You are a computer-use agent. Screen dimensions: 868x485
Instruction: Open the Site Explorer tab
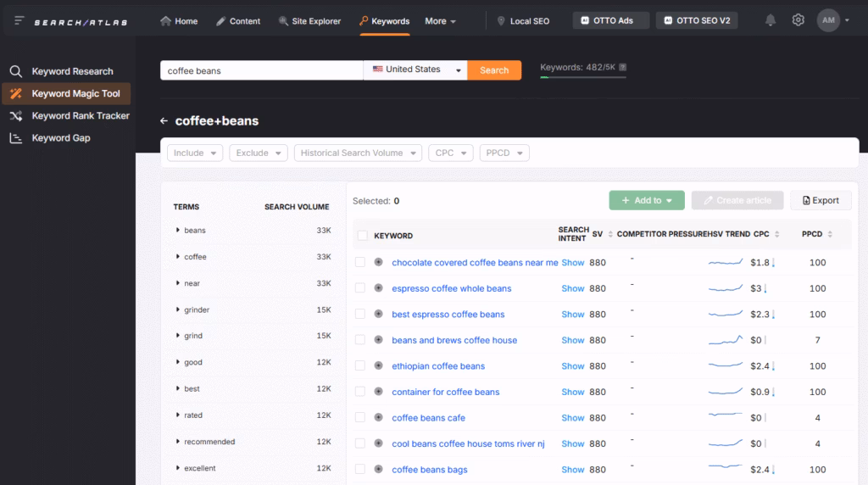[309, 21]
